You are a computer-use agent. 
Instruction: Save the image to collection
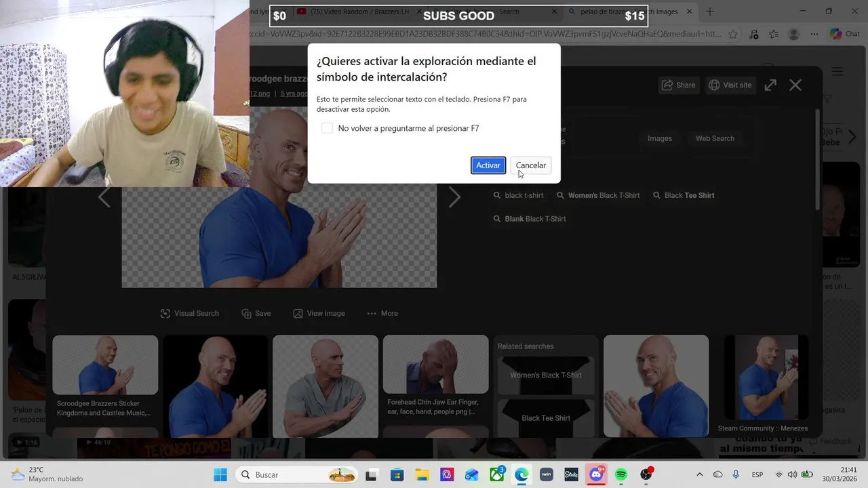256,313
